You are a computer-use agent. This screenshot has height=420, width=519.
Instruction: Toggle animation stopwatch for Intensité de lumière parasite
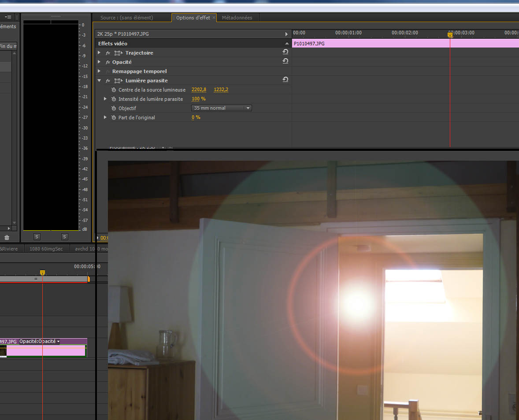(114, 99)
